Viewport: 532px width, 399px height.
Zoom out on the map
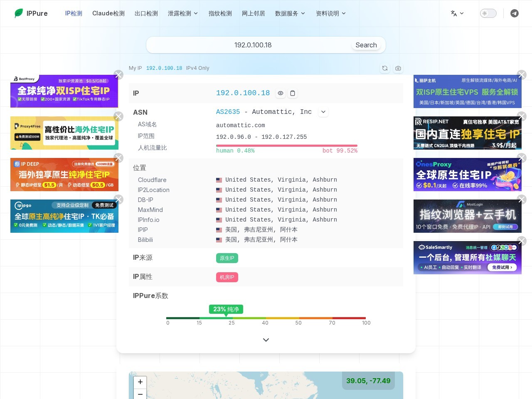point(140,394)
